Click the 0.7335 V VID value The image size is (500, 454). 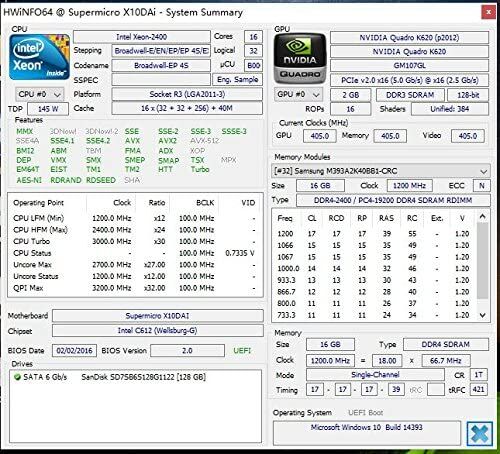point(240,253)
